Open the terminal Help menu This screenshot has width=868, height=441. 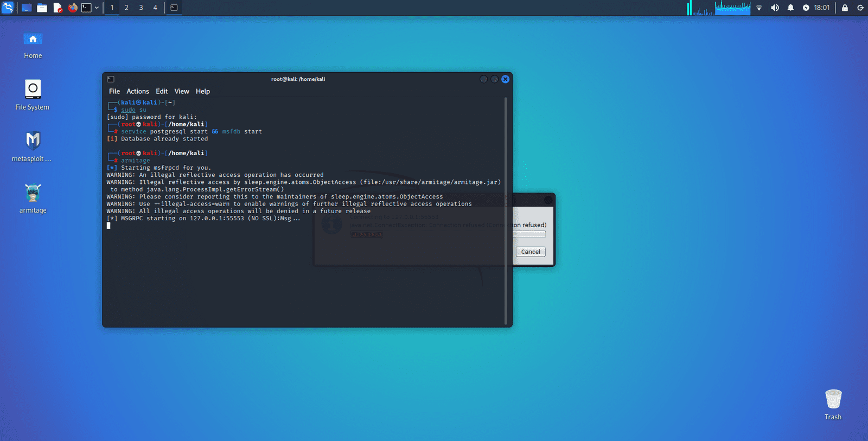click(203, 91)
